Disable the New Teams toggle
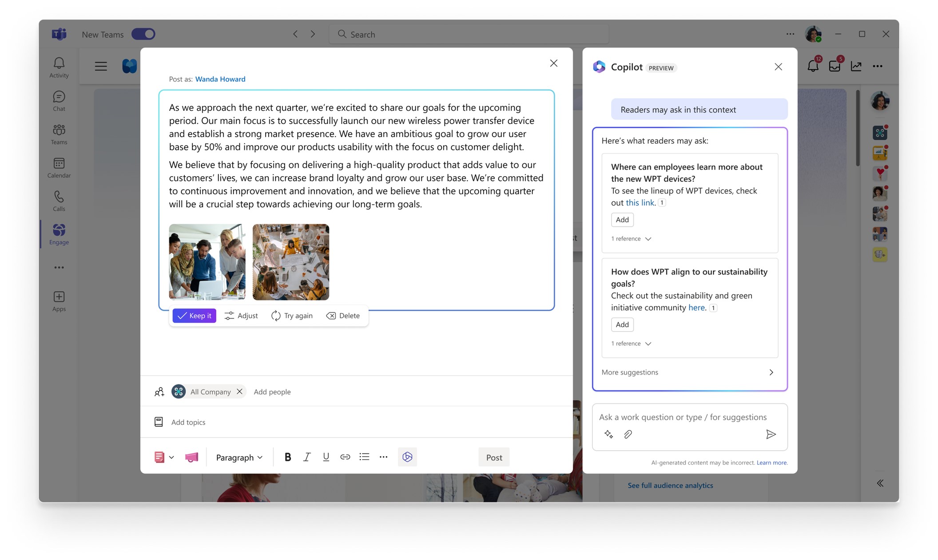Viewport: 938px width, 560px height. [x=143, y=34]
